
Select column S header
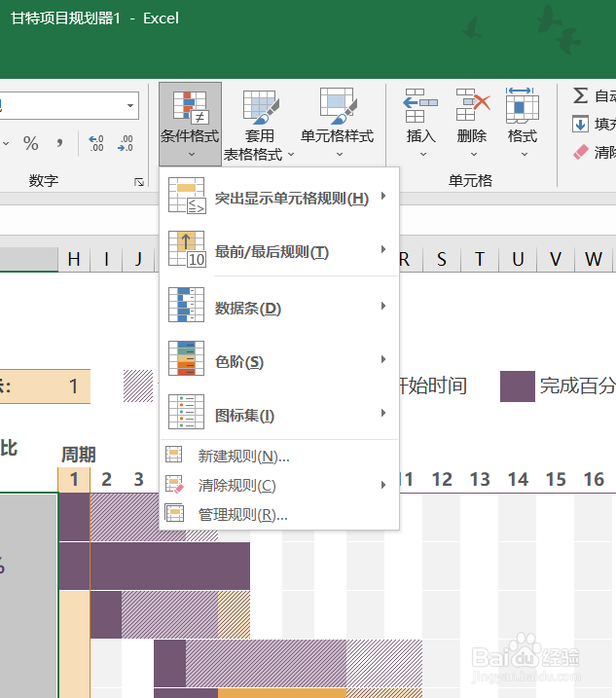click(x=442, y=259)
